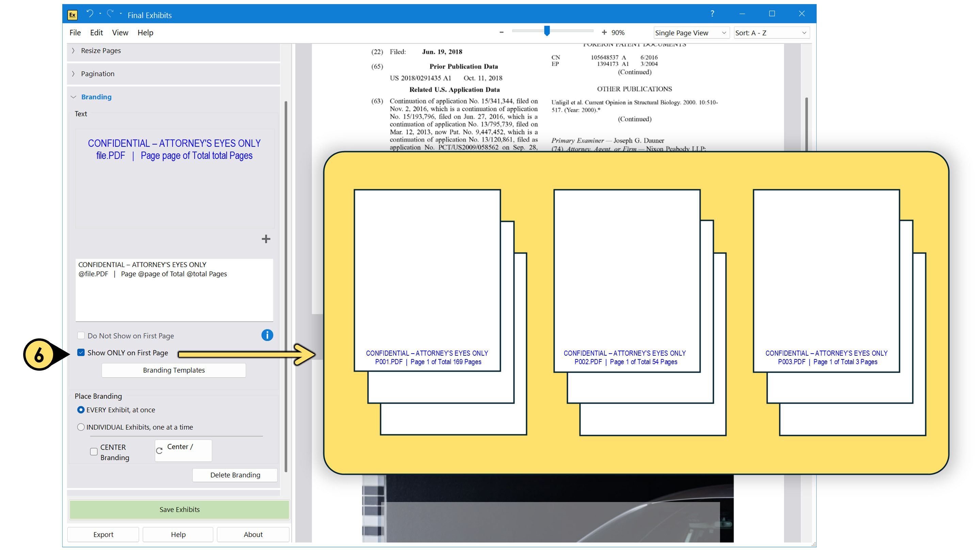The width and height of the screenshot is (980, 550).
Task: Select EVERY Exhibit, at once option
Action: [81, 410]
